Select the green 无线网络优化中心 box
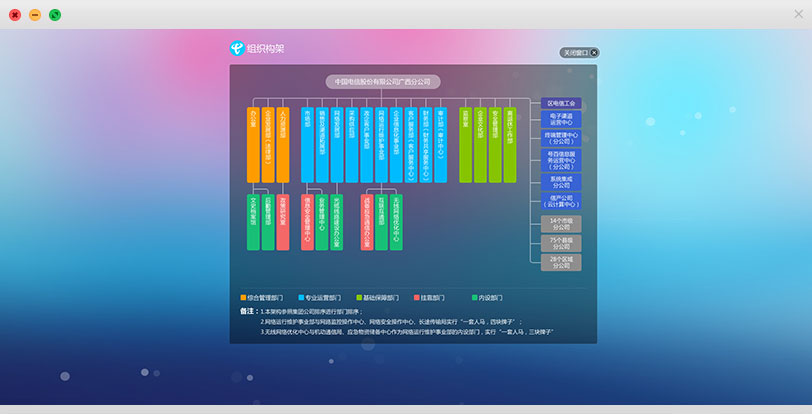Screen dimensions: 812x414 [396, 222]
